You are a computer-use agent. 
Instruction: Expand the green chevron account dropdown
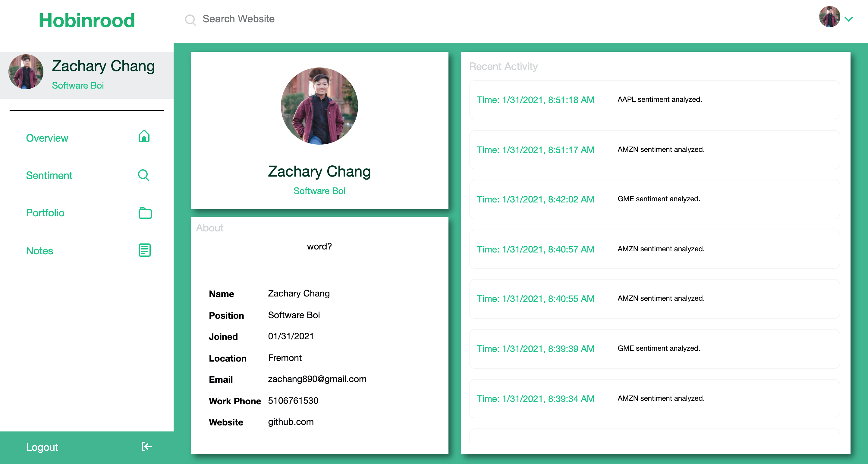tap(849, 19)
